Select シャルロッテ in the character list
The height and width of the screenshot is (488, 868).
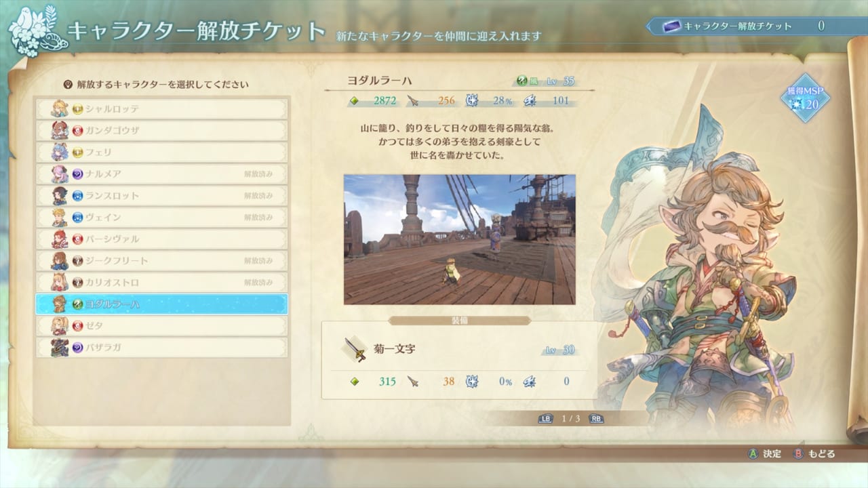tap(161, 108)
